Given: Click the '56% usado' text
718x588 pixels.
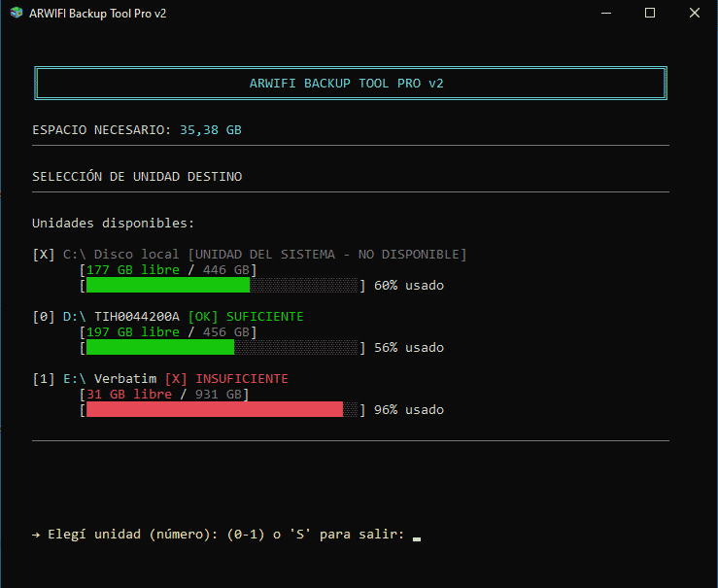Looking at the screenshot, I should (x=409, y=348).
